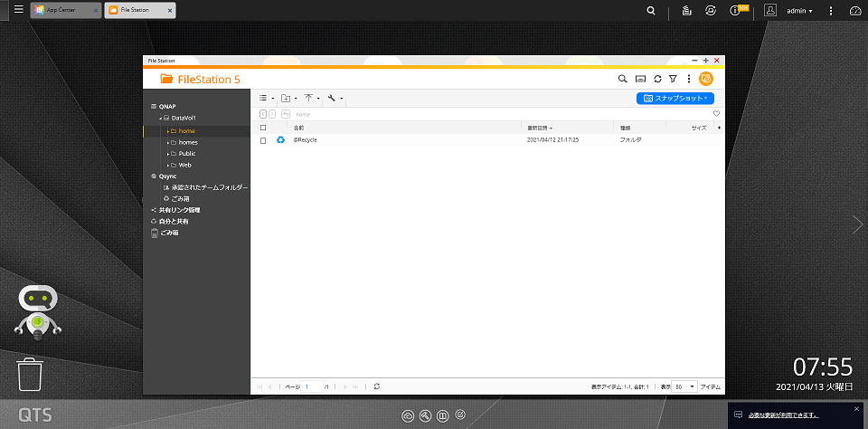Viewport: 868px width, 429px height.
Task: Open the desktop trash can icon
Action: 31,374
